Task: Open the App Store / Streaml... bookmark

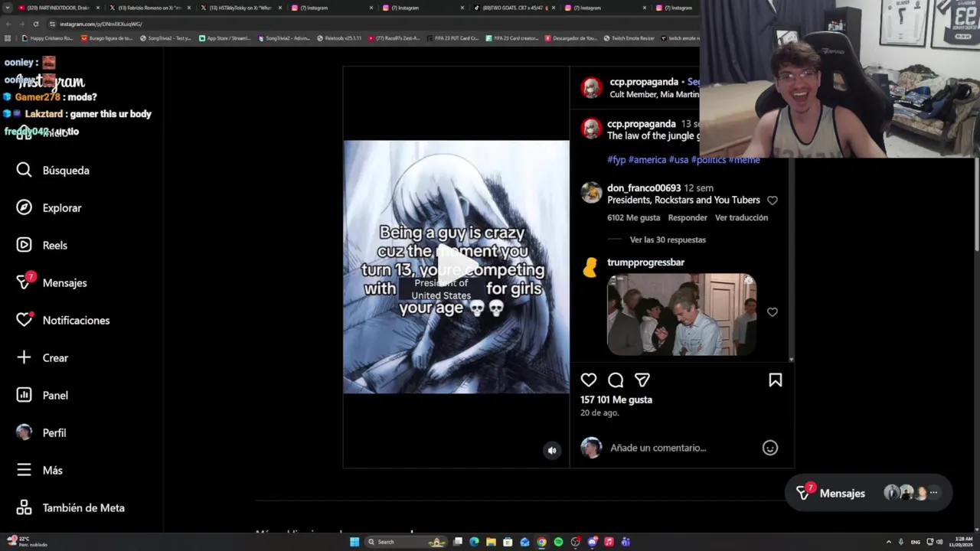Action: pyautogui.click(x=224, y=38)
